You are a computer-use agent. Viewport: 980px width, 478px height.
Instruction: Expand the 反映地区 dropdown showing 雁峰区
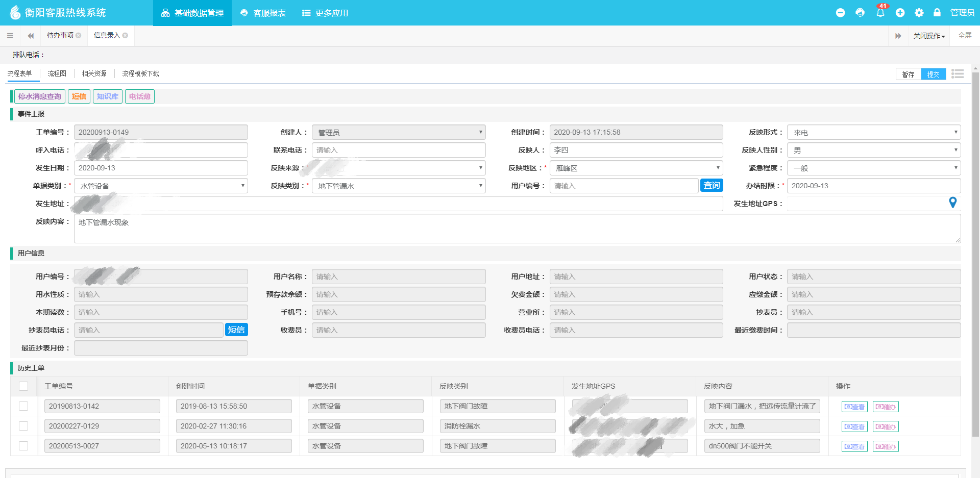point(636,168)
